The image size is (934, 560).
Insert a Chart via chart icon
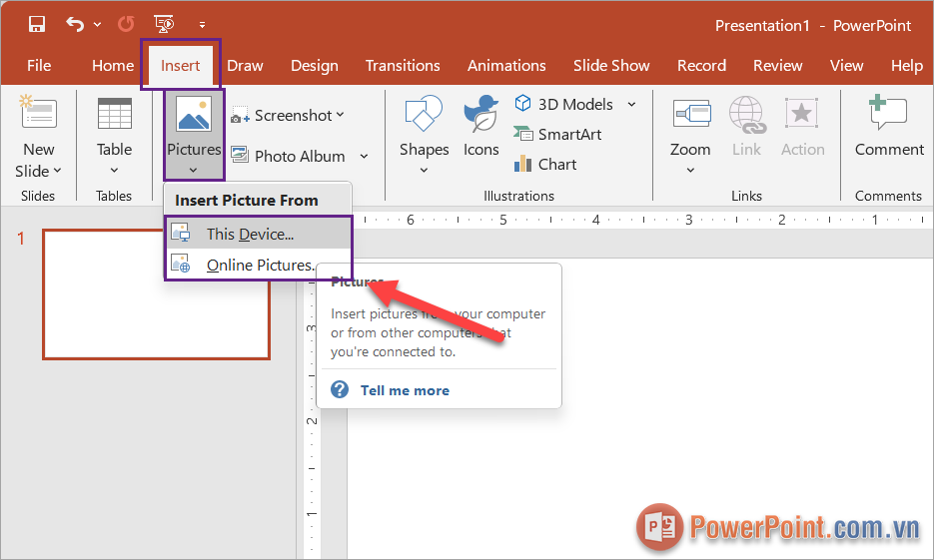click(522, 163)
